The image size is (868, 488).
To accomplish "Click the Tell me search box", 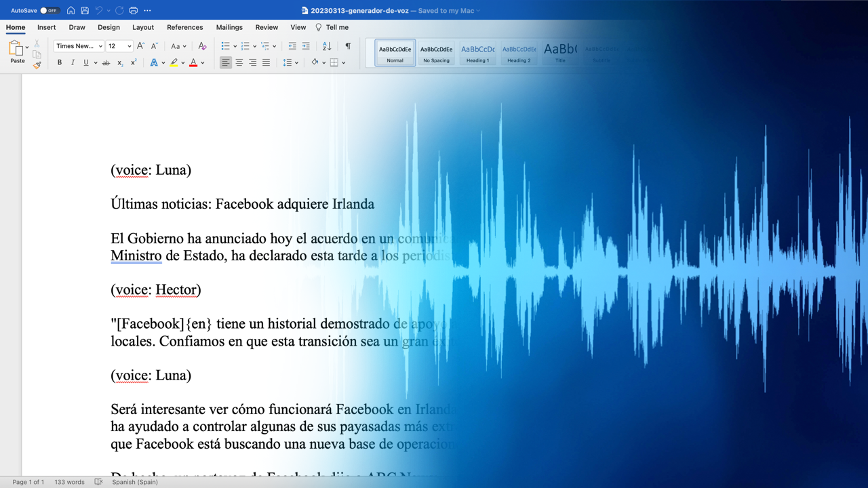I will 332,28.
